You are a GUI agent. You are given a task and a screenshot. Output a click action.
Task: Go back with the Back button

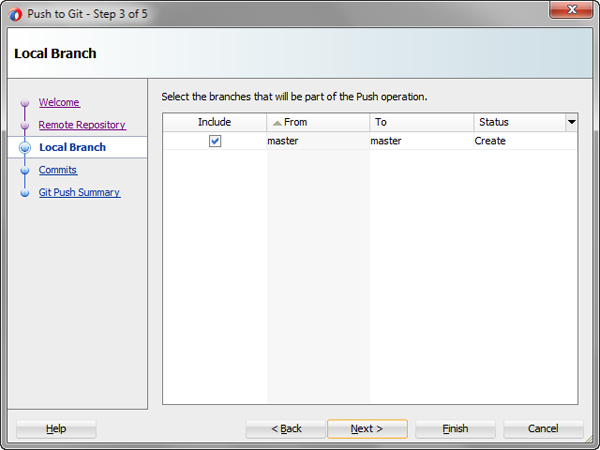click(x=286, y=429)
